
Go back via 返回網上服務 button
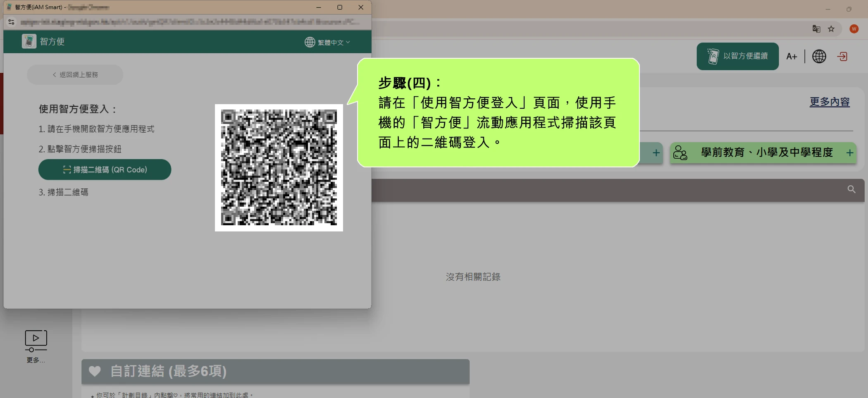click(75, 75)
